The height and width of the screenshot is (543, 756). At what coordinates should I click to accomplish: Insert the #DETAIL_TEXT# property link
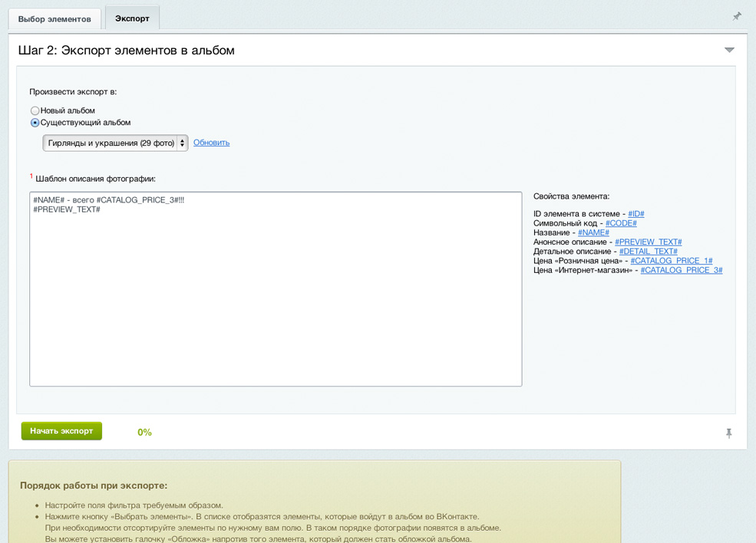(648, 252)
